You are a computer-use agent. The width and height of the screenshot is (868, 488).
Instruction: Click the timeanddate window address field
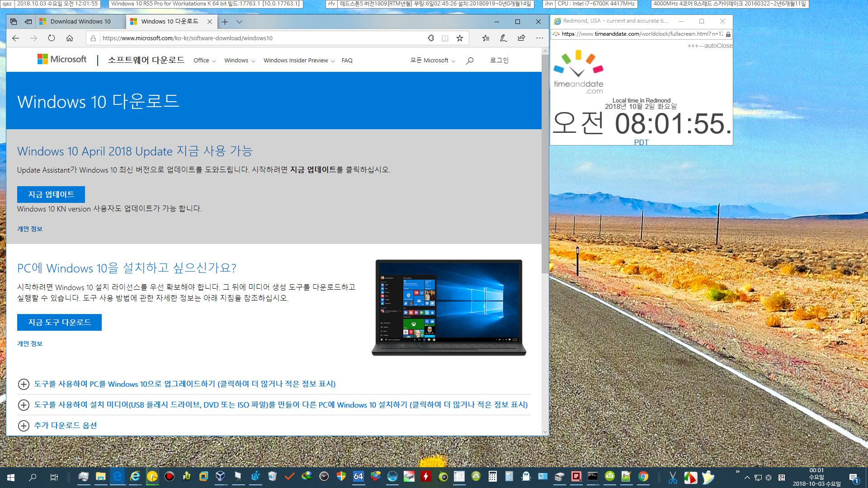[x=642, y=34]
